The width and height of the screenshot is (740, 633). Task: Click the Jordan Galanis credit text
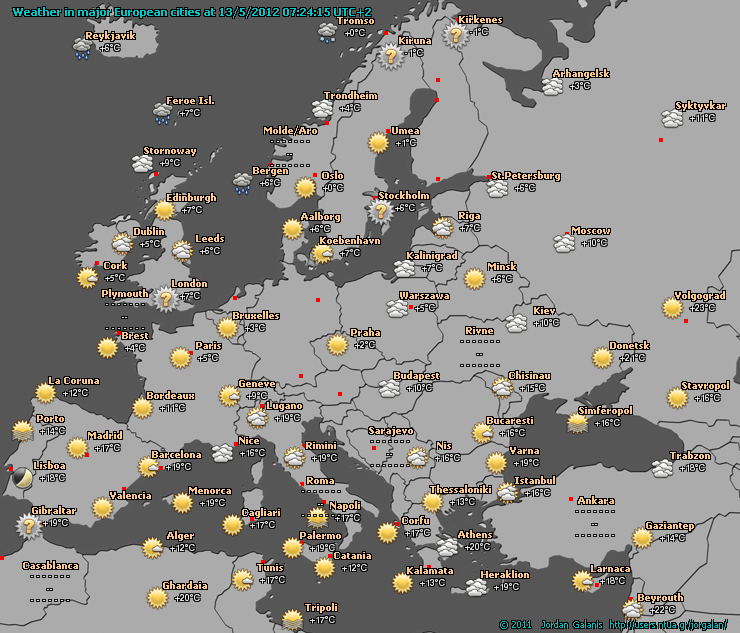click(572, 625)
